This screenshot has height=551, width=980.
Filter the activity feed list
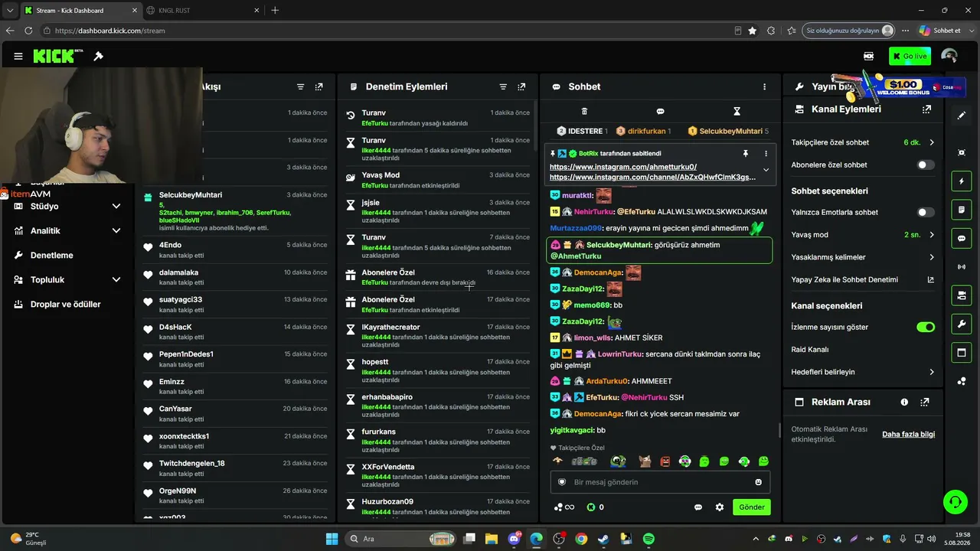(x=301, y=87)
